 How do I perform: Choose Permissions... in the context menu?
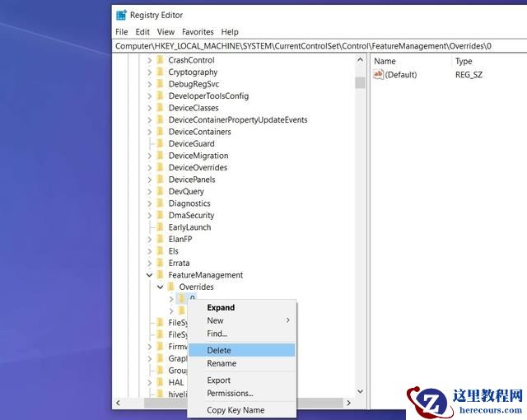241,393
